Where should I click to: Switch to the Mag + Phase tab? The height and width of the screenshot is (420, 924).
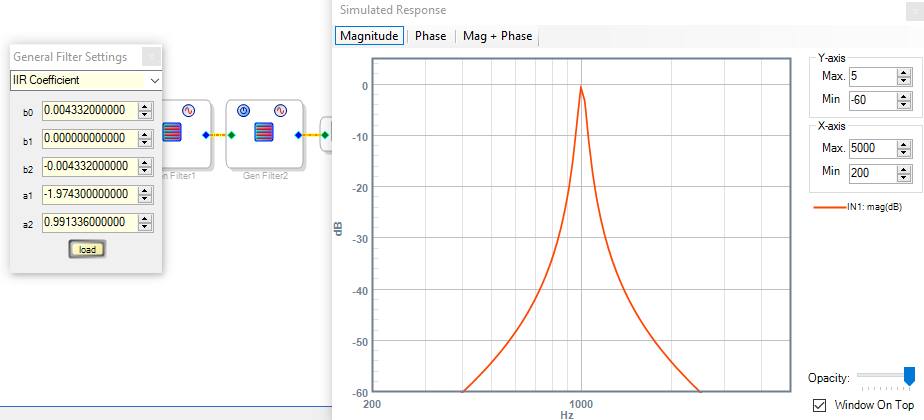point(497,36)
